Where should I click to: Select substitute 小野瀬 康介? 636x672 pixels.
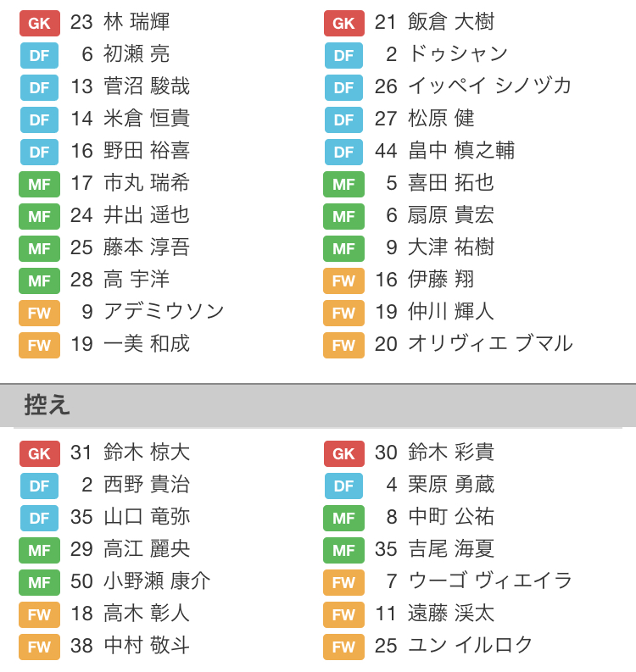pos(157,581)
